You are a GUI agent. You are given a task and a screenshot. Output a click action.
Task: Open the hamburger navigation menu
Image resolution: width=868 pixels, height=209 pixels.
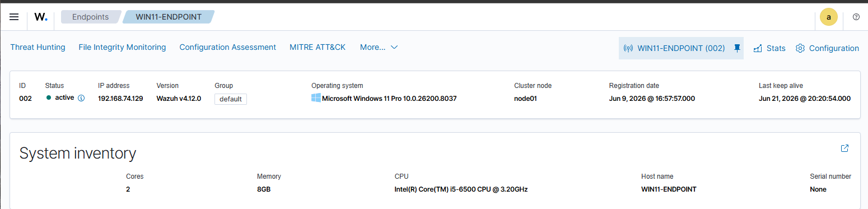tap(14, 17)
